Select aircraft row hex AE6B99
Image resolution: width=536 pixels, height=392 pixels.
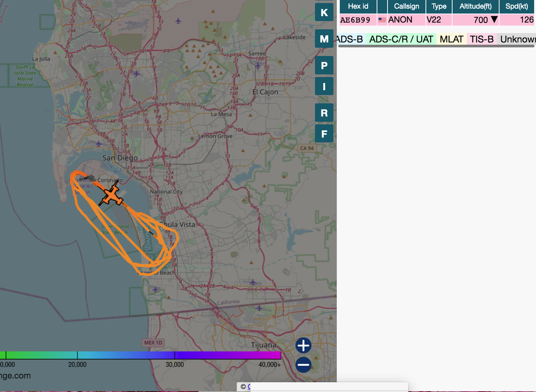pyautogui.click(x=438, y=20)
